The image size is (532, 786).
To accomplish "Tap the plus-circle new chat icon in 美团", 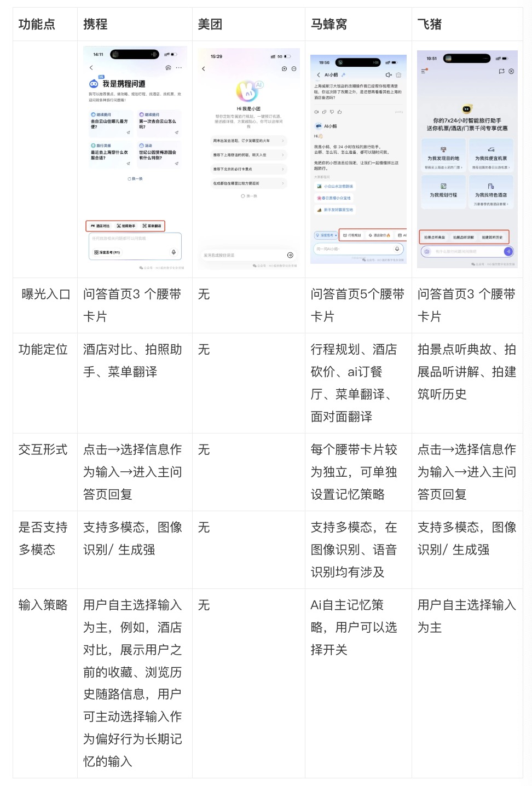I will coord(284,69).
